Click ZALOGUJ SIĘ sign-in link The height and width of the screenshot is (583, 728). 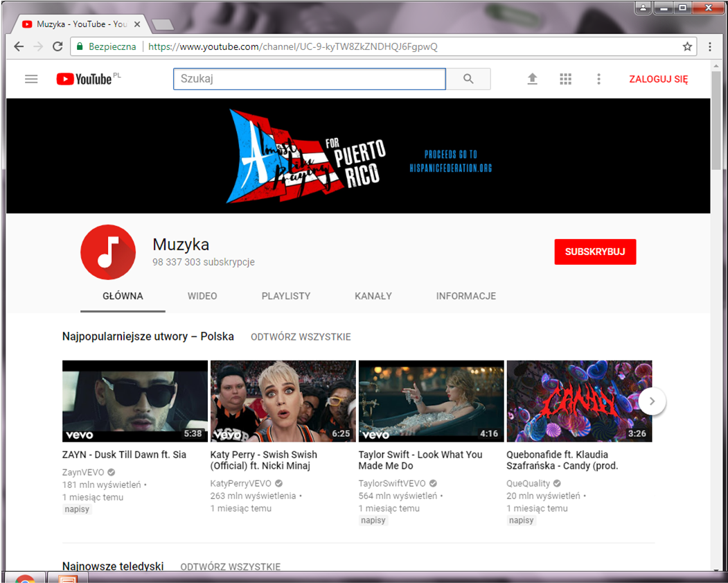coord(658,79)
